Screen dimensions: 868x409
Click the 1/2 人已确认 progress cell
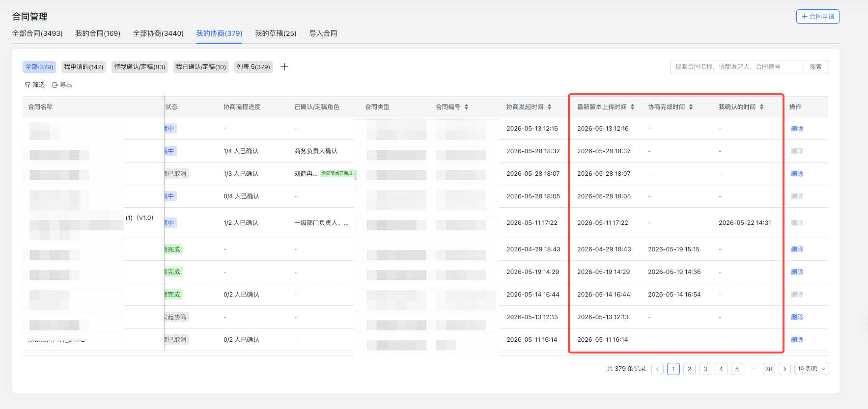(x=241, y=223)
